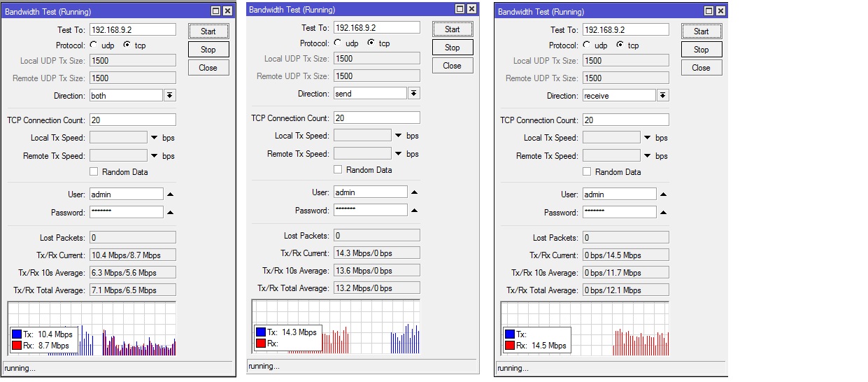The image size is (868, 382).
Task: Collapse User field arrow in right window
Action: click(x=664, y=194)
